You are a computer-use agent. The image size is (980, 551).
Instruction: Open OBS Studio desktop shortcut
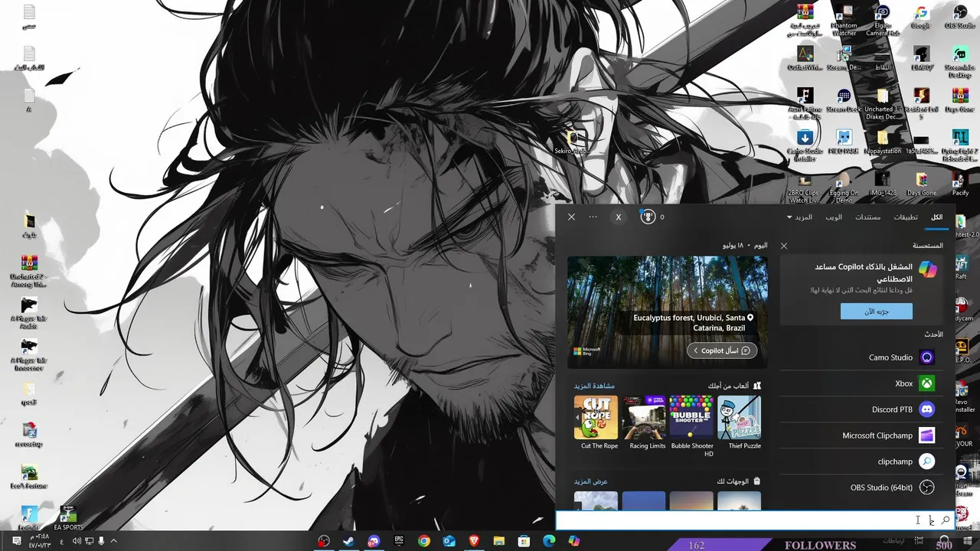pos(960,18)
